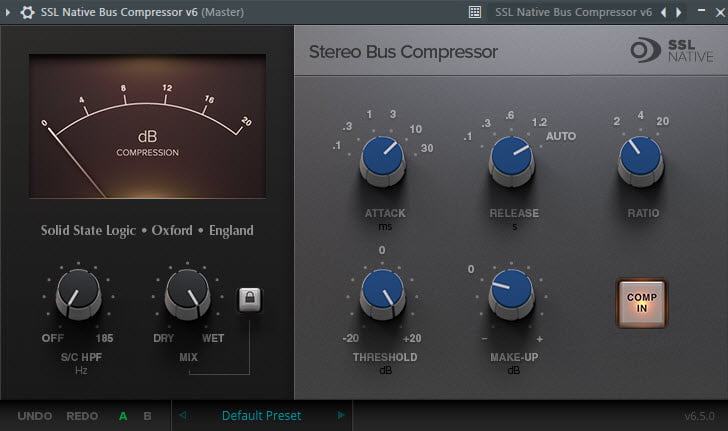This screenshot has width=728, height=431.
Task: Click the WET label under Mix knob
Action: click(213, 338)
